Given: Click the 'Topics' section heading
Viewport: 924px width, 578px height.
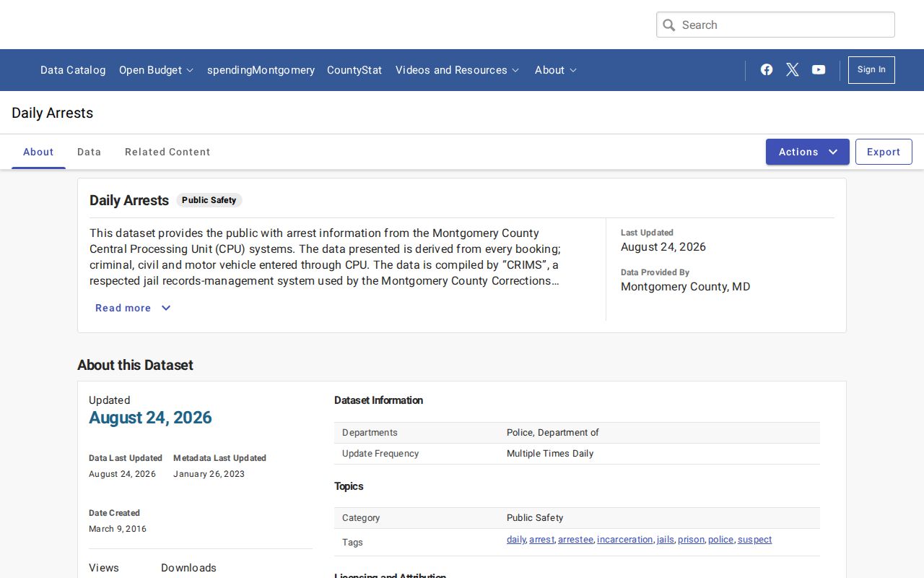Looking at the screenshot, I should point(349,486).
